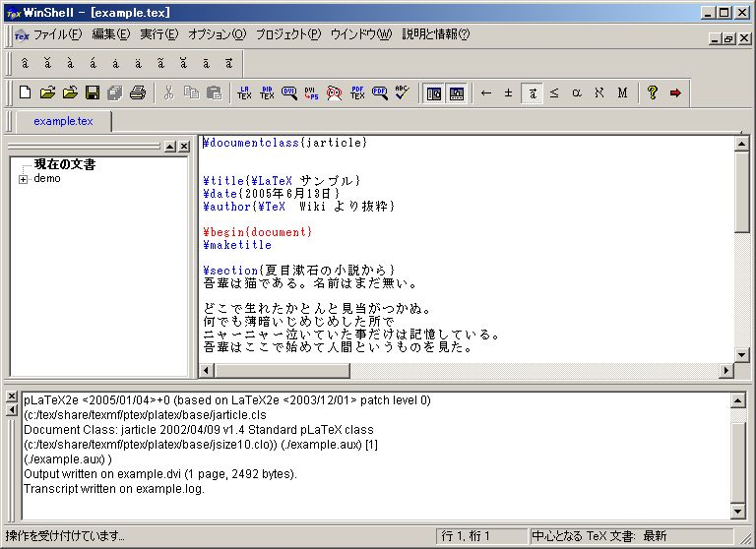Open the ファイル(F) menu
756x549 pixels.
[x=57, y=34]
